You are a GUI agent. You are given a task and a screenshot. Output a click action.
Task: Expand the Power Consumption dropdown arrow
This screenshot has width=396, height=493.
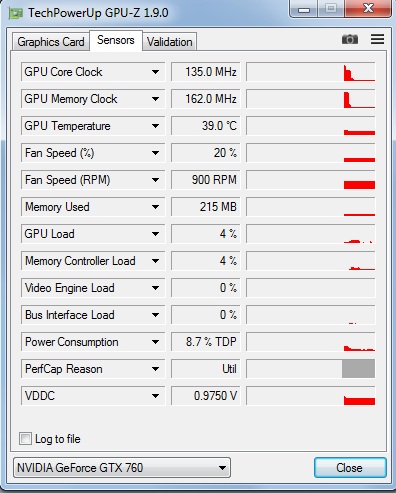point(155,342)
